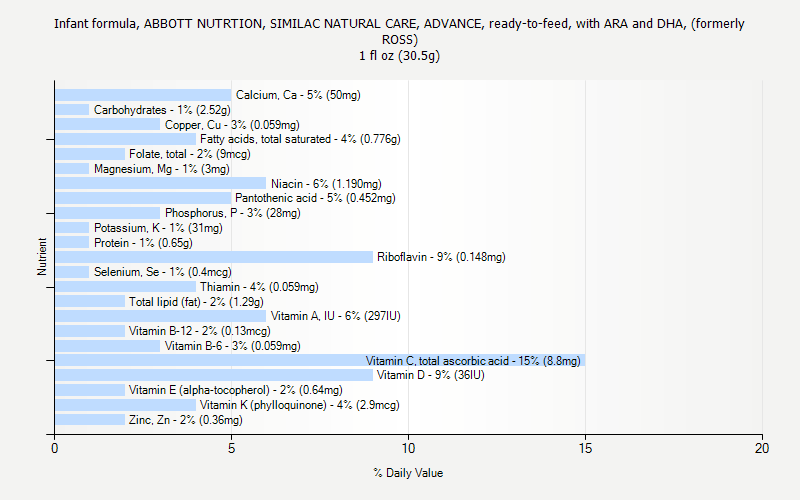Image resolution: width=800 pixels, height=500 pixels.
Task: Click the blue bar for Calcium
Action: pyautogui.click(x=143, y=95)
